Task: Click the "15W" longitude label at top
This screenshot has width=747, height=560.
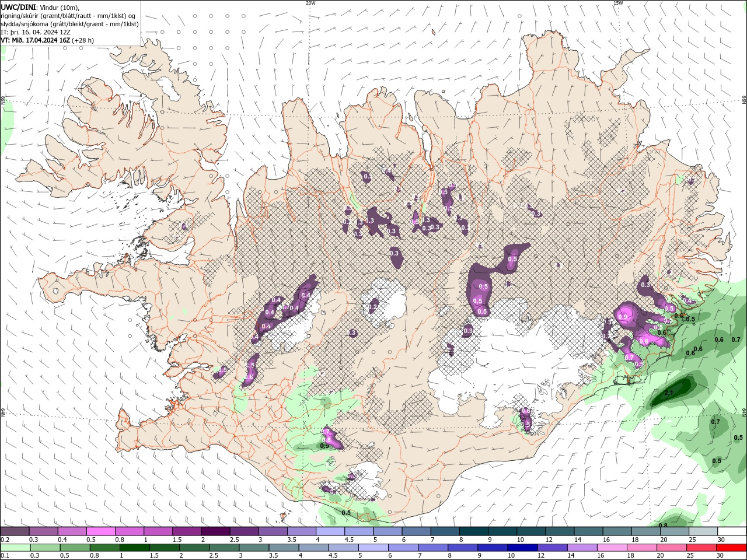Action: [618, 3]
